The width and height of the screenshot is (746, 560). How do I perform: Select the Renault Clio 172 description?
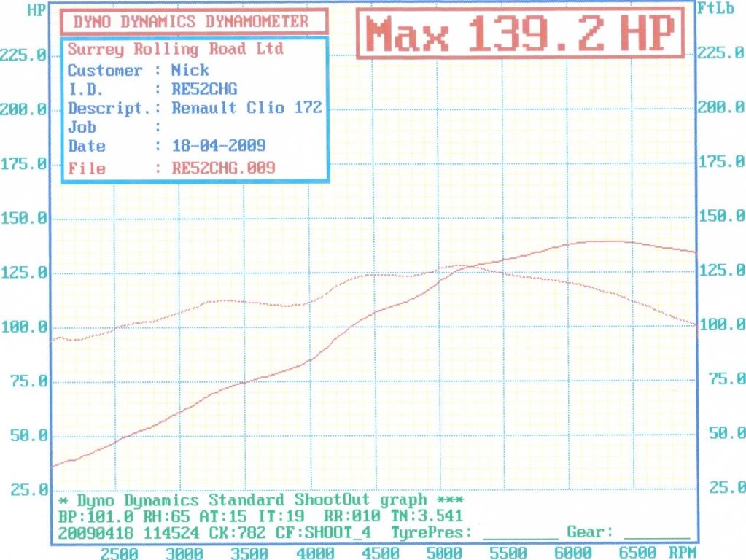pyautogui.click(x=246, y=108)
